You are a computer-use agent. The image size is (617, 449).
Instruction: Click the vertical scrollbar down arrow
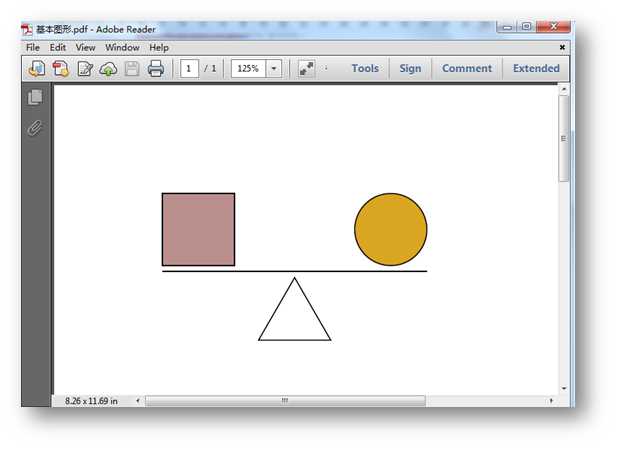click(563, 388)
